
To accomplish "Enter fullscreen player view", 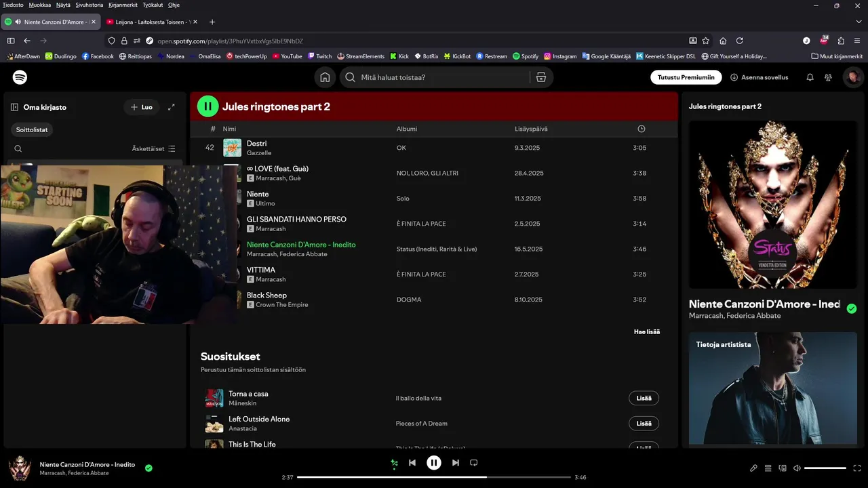I will click(x=857, y=468).
